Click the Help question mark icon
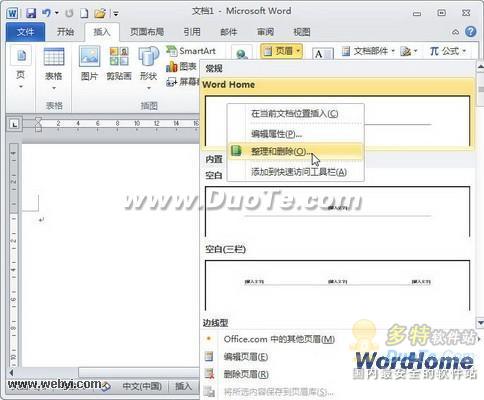 click(x=471, y=32)
